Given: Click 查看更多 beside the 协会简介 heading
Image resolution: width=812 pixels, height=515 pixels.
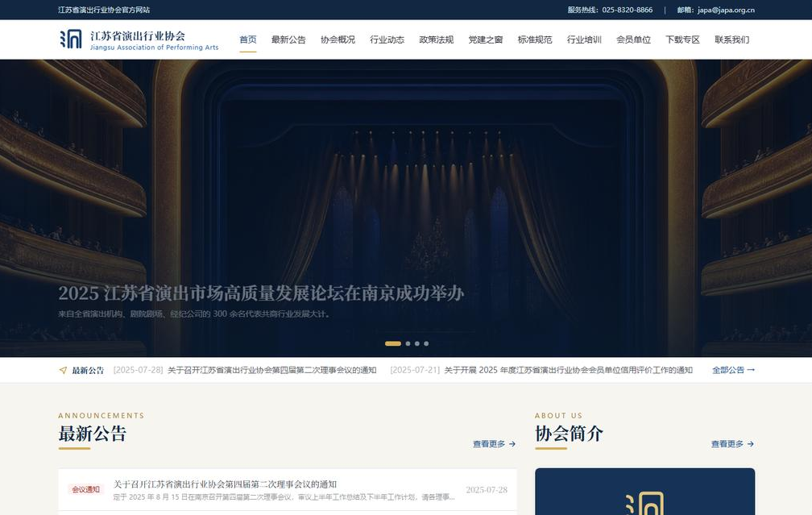Looking at the screenshot, I should pos(732,444).
